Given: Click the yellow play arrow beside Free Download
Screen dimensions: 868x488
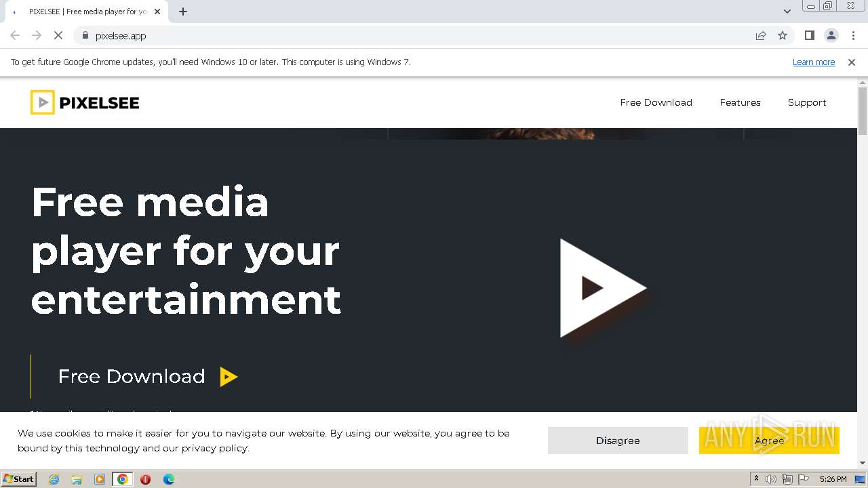Looking at the screenshot, I should pos(229,377).
